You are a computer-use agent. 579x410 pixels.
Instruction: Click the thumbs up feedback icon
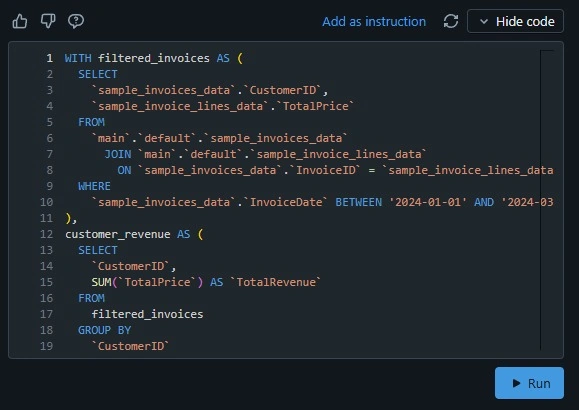[20, 21]
